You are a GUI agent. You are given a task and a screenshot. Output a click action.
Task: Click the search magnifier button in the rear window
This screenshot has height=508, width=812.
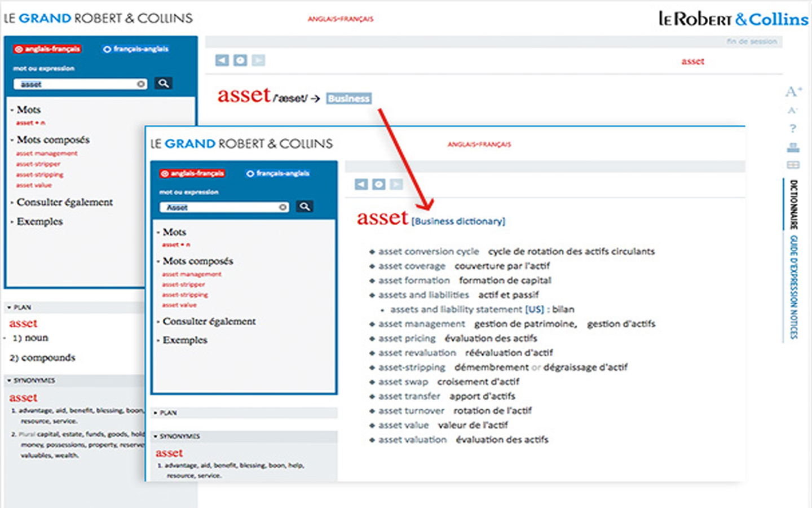pos(164,84)
